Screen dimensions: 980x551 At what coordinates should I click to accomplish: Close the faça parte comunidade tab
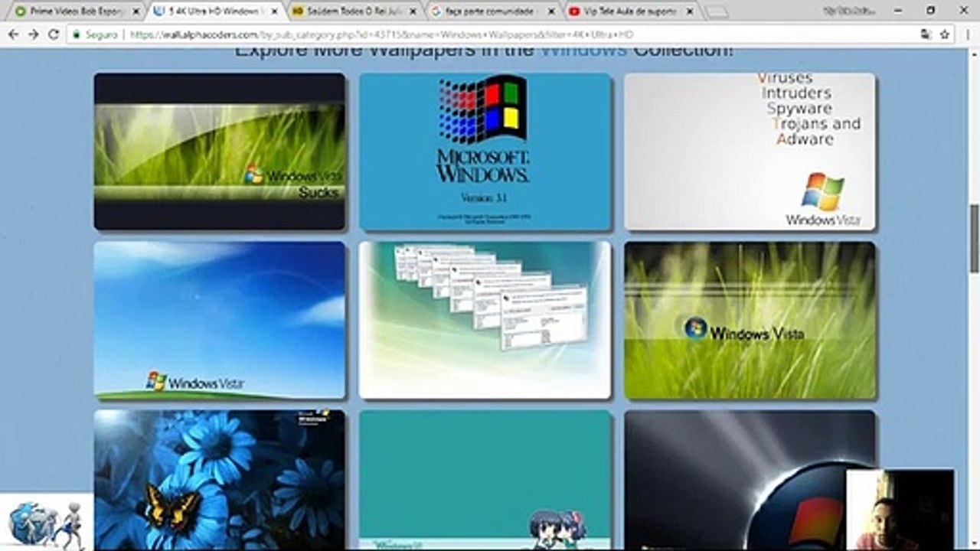tap(552, 11)
